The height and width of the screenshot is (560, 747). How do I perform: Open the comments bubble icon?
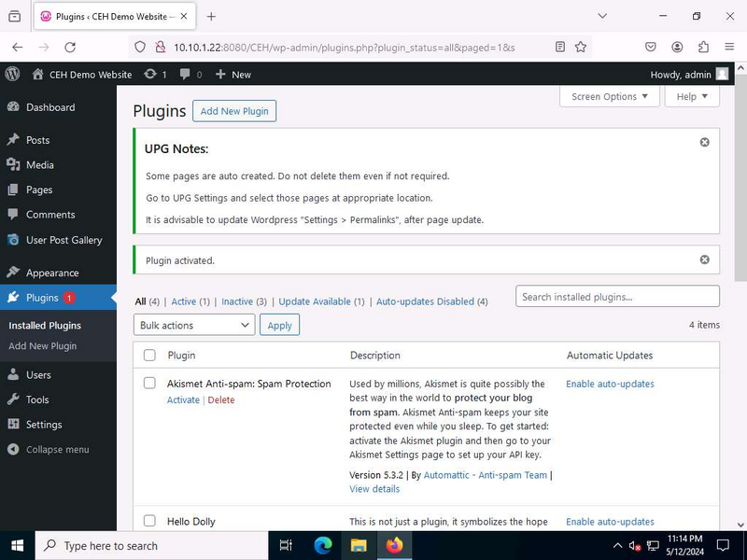[x=185, y=74]
